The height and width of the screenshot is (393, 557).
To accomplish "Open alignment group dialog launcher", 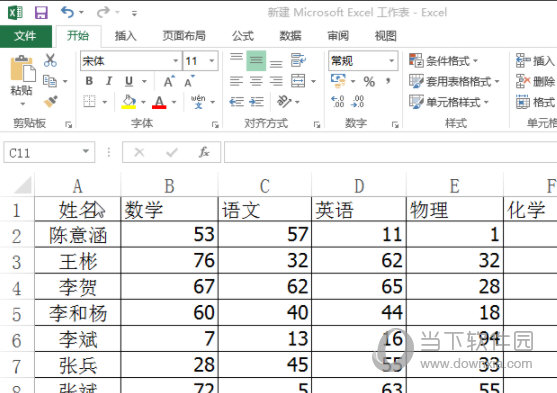I will 317,124.
